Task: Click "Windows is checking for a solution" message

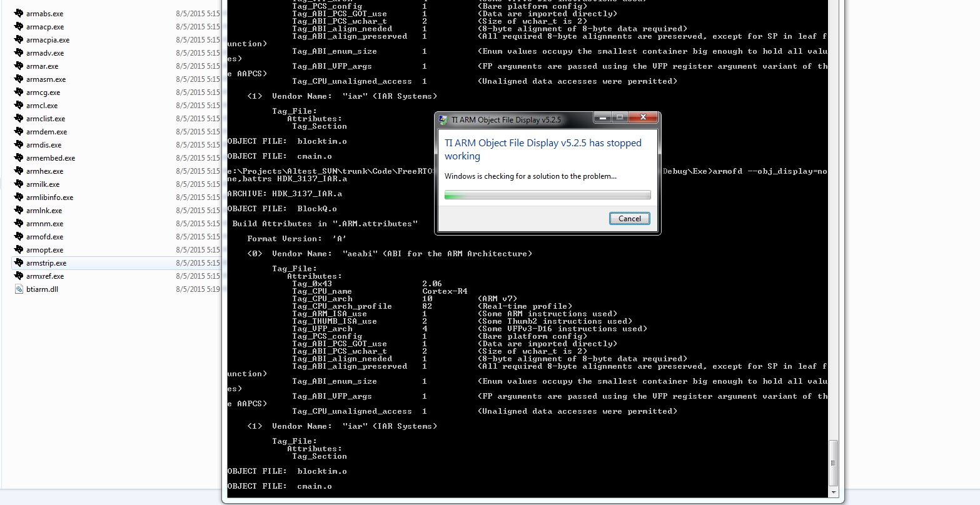Action: pyautogui.click(x=530, y=176)
